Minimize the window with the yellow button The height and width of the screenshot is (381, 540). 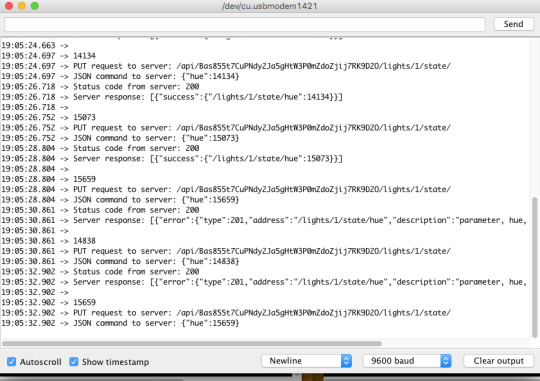(x=22, y=6)
